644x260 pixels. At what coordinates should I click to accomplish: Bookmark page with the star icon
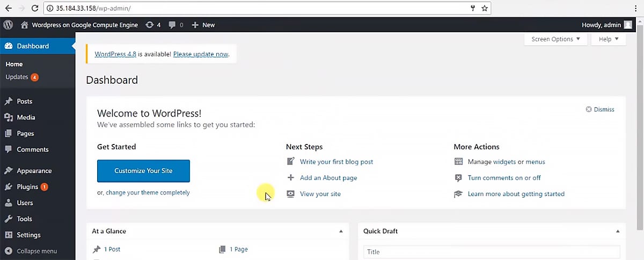point(485,8)
